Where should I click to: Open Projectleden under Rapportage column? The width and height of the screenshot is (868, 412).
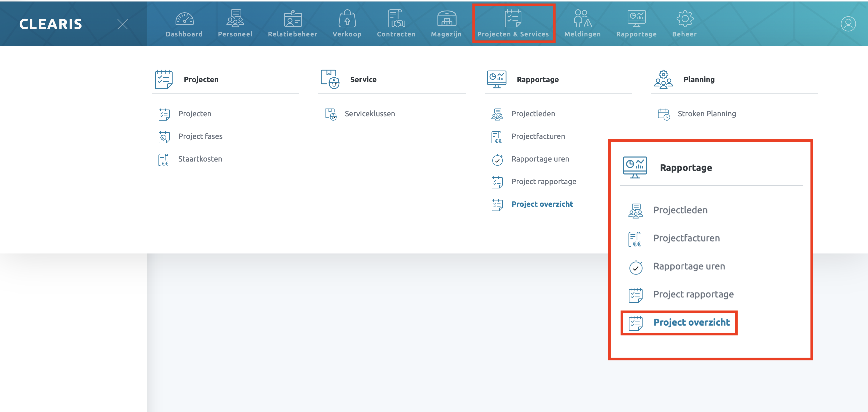pyautogui.click(x=533, y=114)
